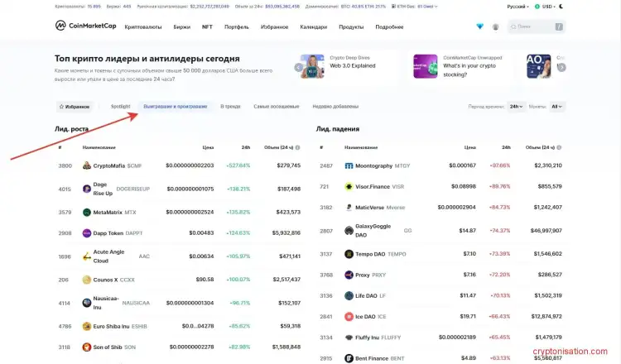Click the Visor.Finance coin icon
Viewport: 621px width, 364px height.
pyautogui.click(x=349, y=186)
